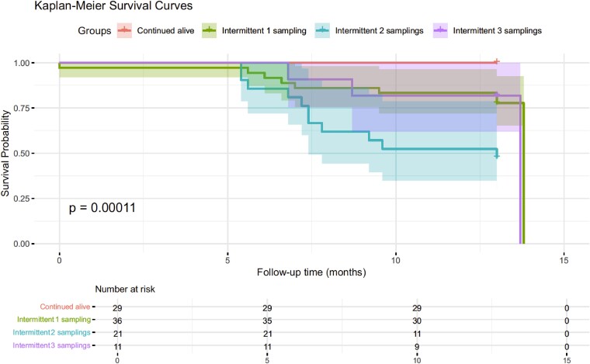Click the Survival Probability y-axis label

5,153
